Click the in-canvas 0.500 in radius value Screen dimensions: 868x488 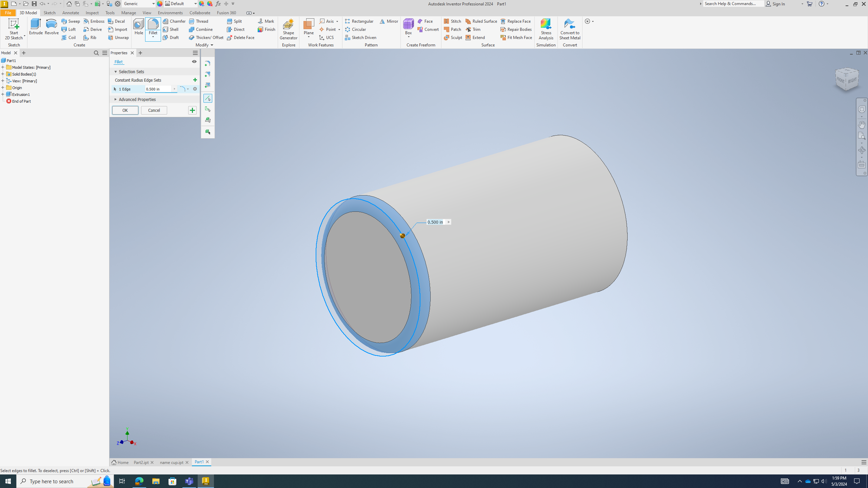[x=435, y=222]
